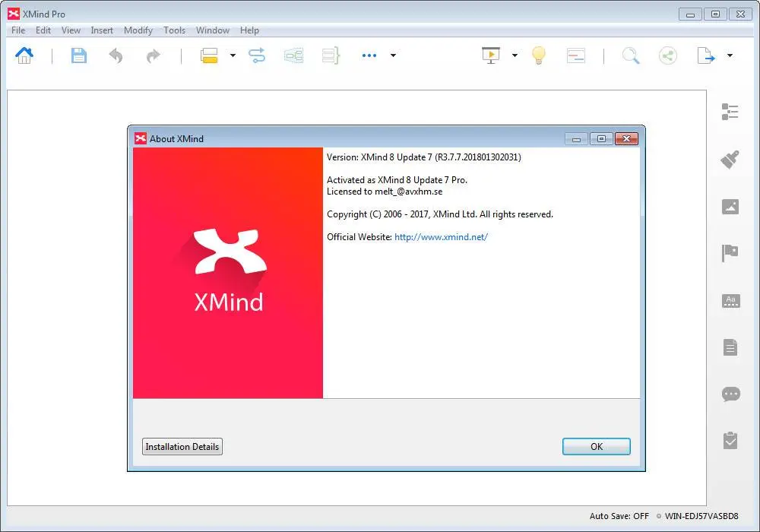Open the topic shape dropdown arrow
760x532 pixels.
[233, 55]
